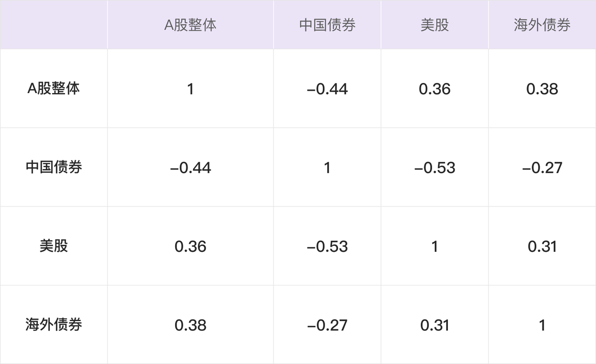The image size is (596, 364).
Task: Click −0.27 in the 中国债券 row
Action: 542,168
